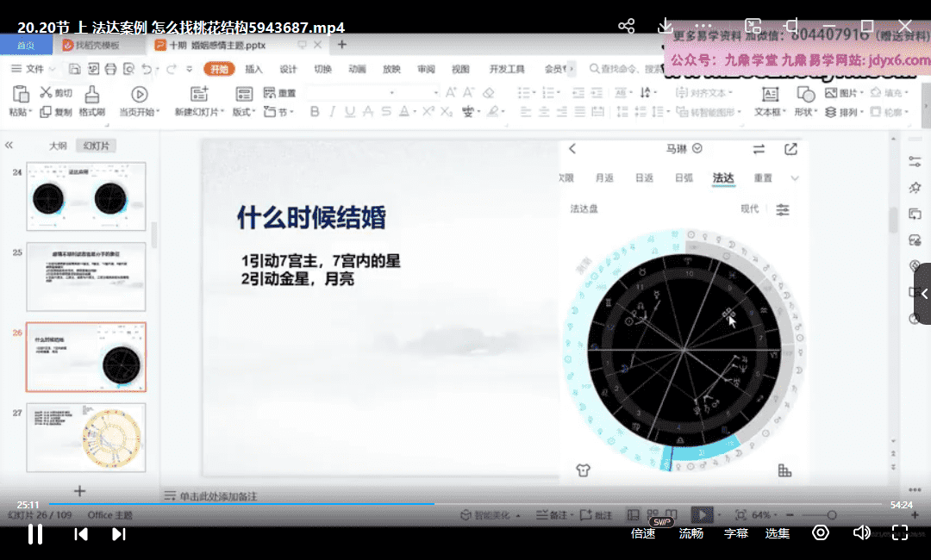The width and height of the screenshot is (931, 560).
Task: Click the 字幕 subtitles button
Action: click(x=735, y=533)
